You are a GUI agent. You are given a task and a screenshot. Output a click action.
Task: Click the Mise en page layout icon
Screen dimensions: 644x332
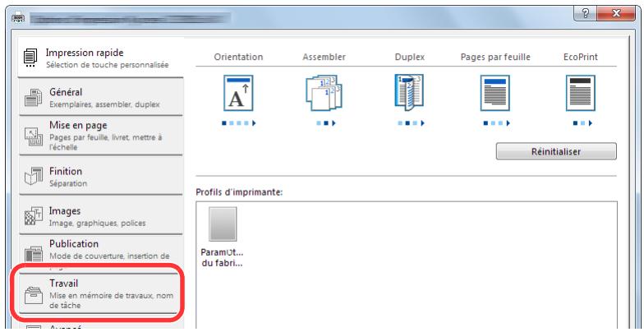pyautogui.click(x=33, y=137)
